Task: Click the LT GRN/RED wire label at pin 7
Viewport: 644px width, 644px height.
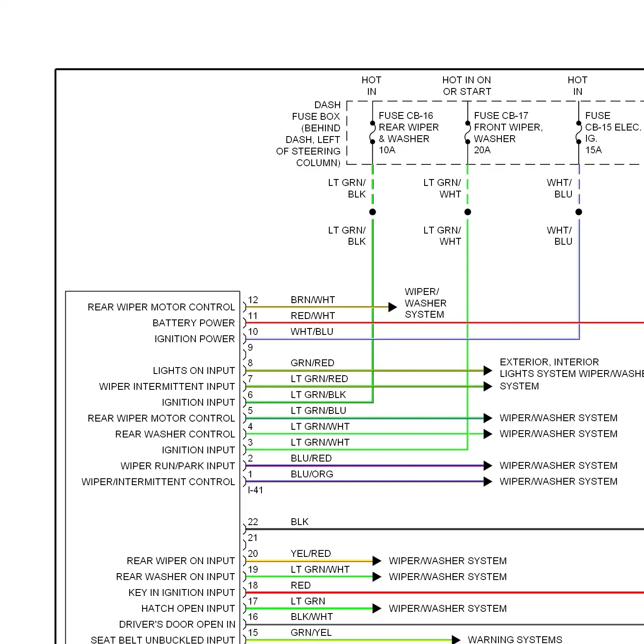Action: 319,379
